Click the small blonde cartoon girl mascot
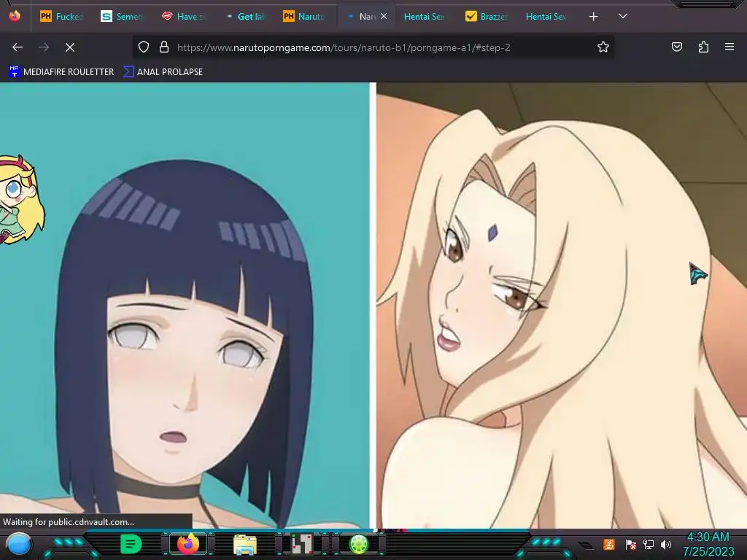Image resolution: width=747 pixels, height=560 pixels. (21, 200)
